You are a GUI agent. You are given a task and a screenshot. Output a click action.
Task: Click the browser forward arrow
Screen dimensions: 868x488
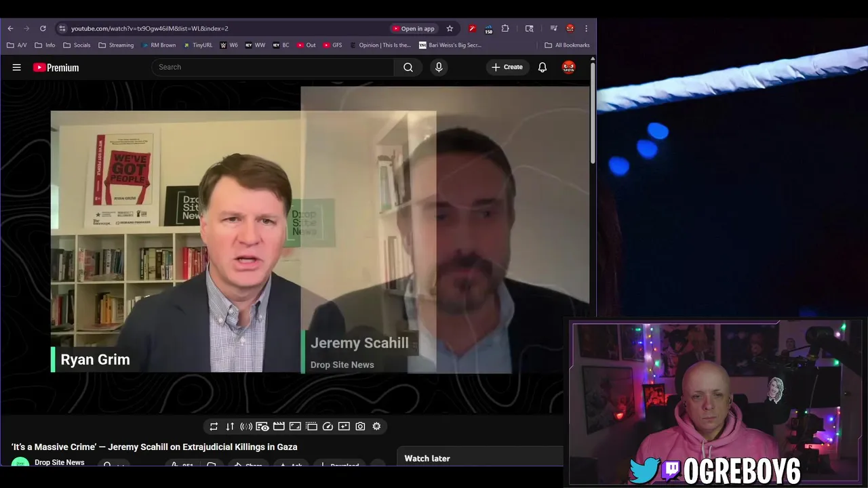26,28
